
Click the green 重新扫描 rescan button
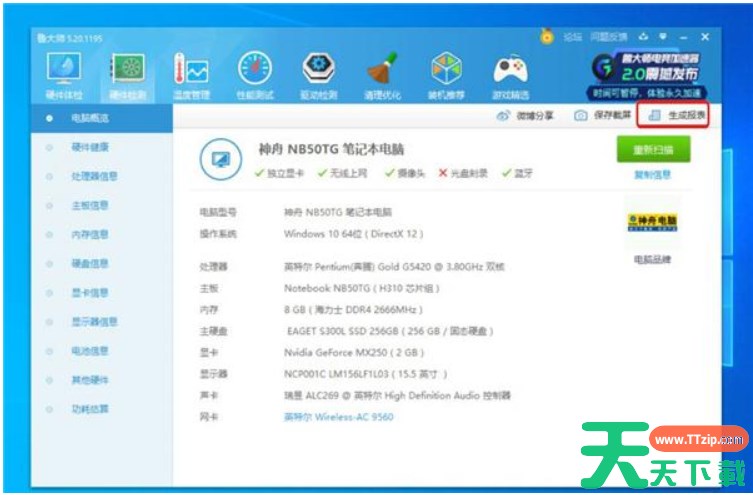click(x=652, y=151)
